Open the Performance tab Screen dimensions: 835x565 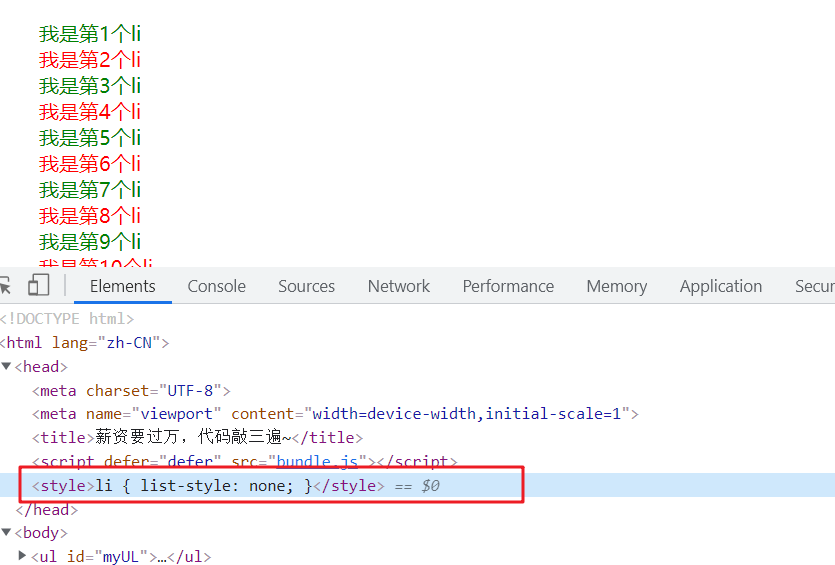coord(508,286)
